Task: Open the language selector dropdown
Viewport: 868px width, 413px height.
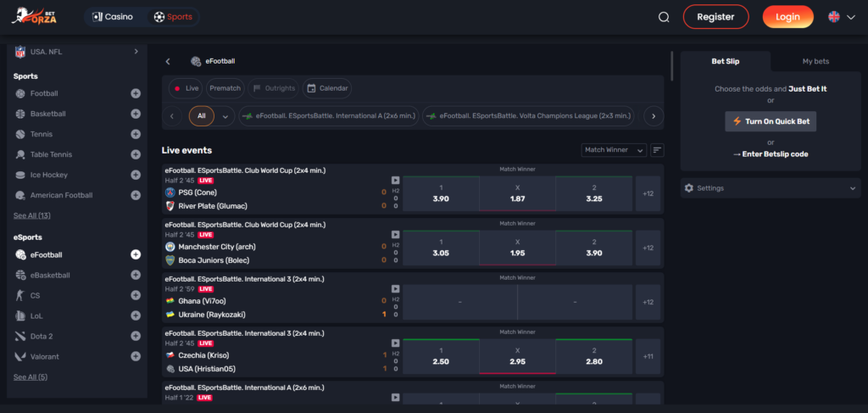Action: [x=841, y=17]
